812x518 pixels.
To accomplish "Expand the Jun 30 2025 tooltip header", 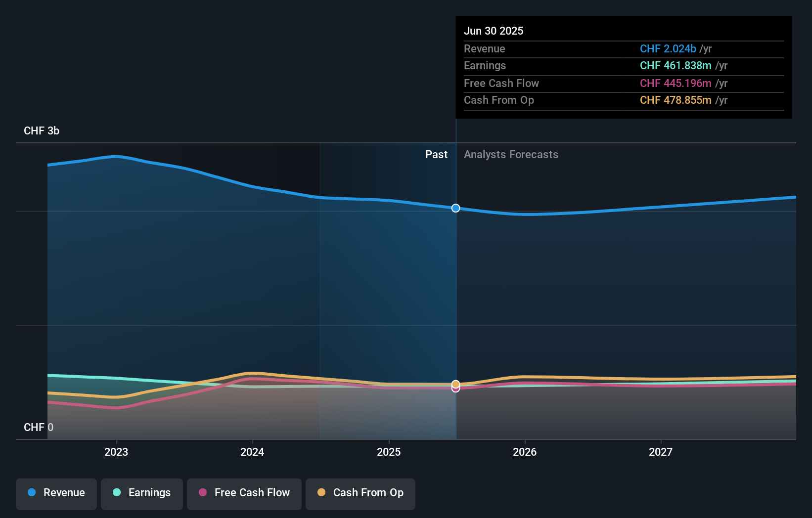I will pyautogui.click(x=493, y=31).
